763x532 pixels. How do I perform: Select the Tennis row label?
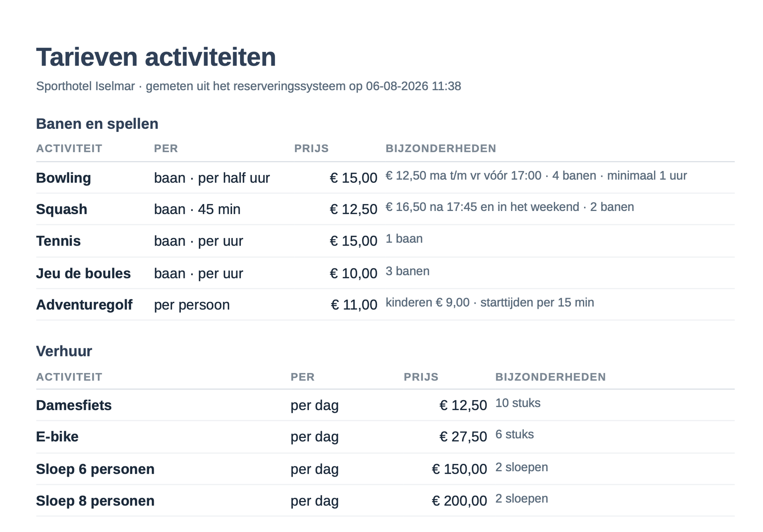(58, 241)
